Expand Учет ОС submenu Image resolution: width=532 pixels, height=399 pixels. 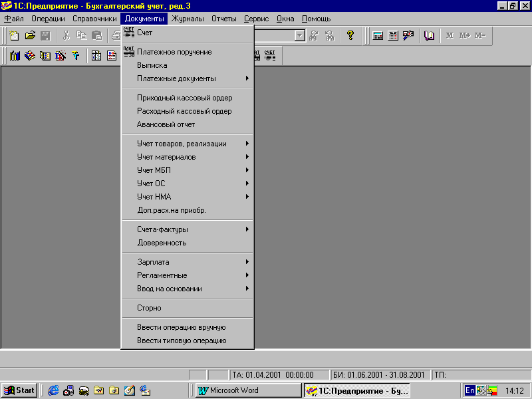coord(188,184)
